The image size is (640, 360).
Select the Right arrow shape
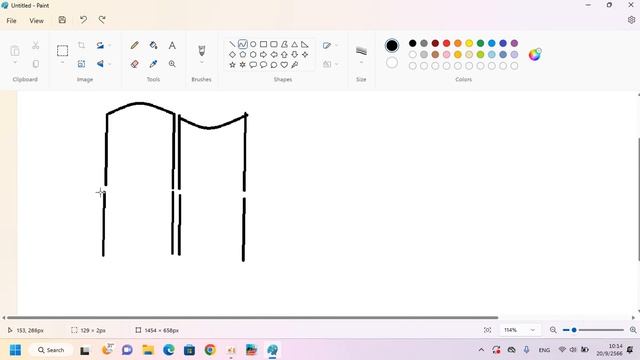pyautogui.click(x=264, y=54)
